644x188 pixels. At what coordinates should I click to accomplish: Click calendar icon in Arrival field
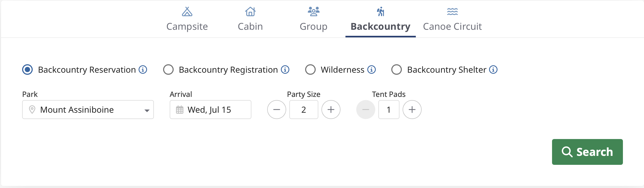(x=180, y=110)
